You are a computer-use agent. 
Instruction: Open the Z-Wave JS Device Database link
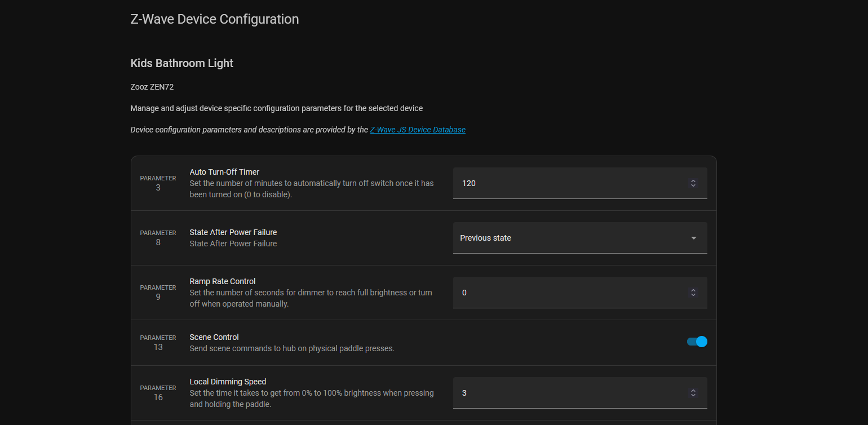coord(418,129)
